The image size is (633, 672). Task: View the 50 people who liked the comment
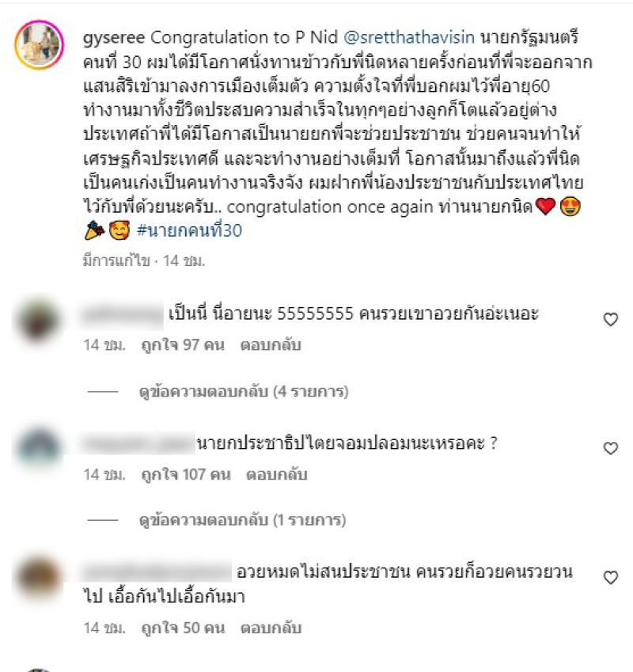(x=183, y=628)
